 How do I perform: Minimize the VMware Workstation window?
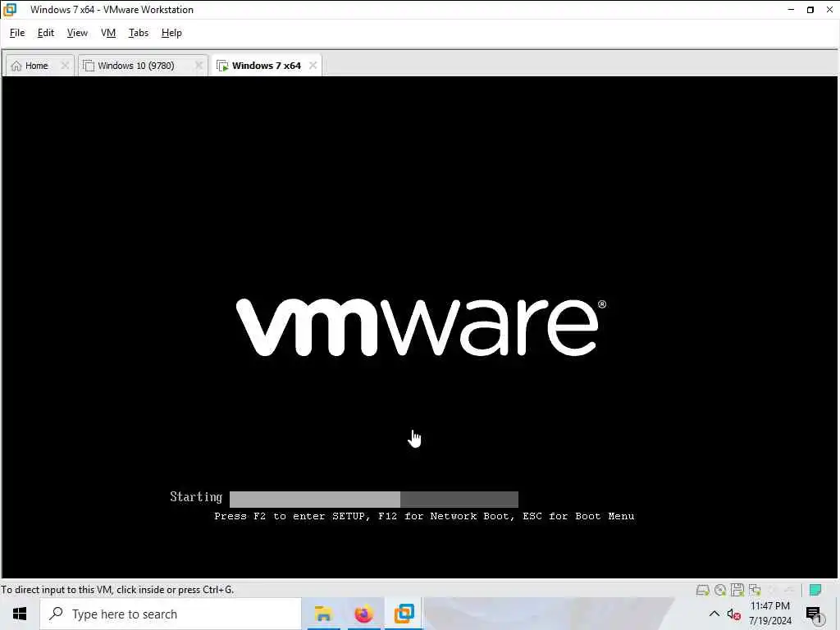pos(791,10)
